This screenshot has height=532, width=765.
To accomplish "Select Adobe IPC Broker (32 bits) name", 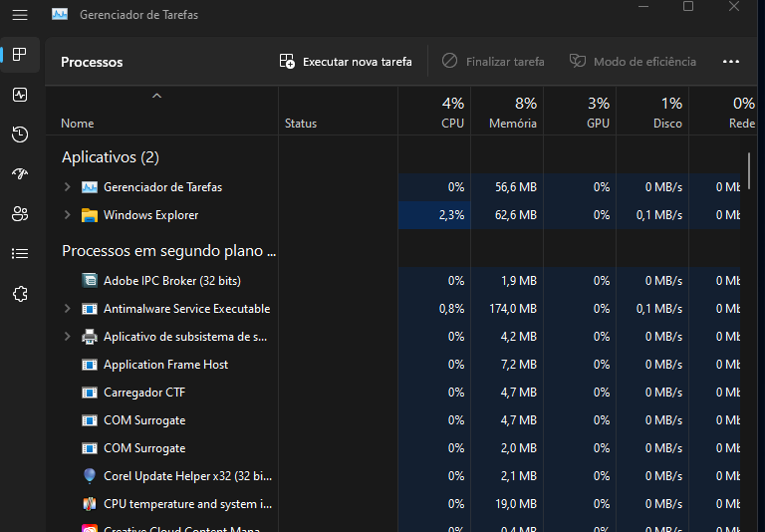I will (172, 281).
